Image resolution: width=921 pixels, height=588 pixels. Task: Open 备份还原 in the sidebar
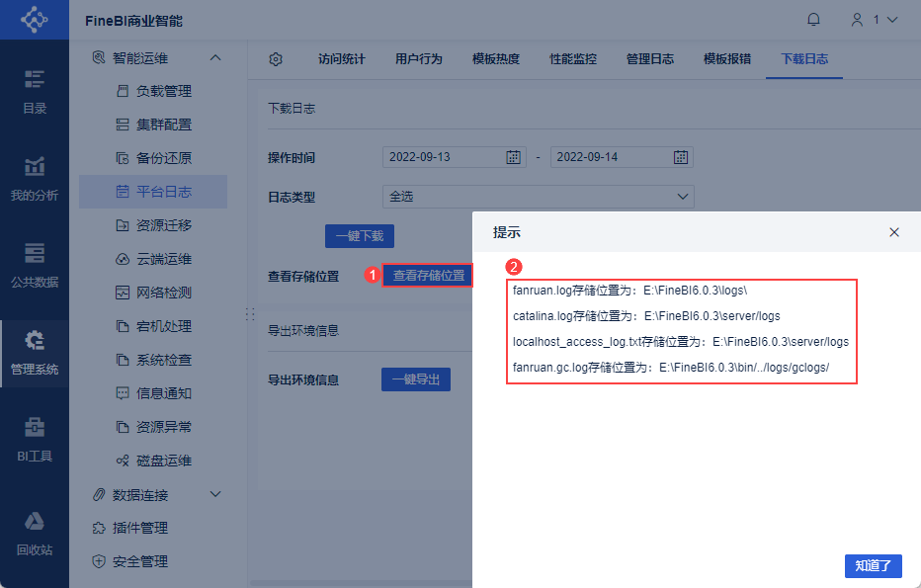point(153,158)
